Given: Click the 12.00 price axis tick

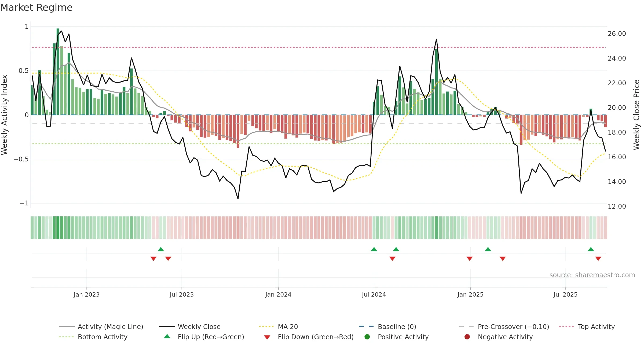Looking at the screenshot, I should 617,206.
